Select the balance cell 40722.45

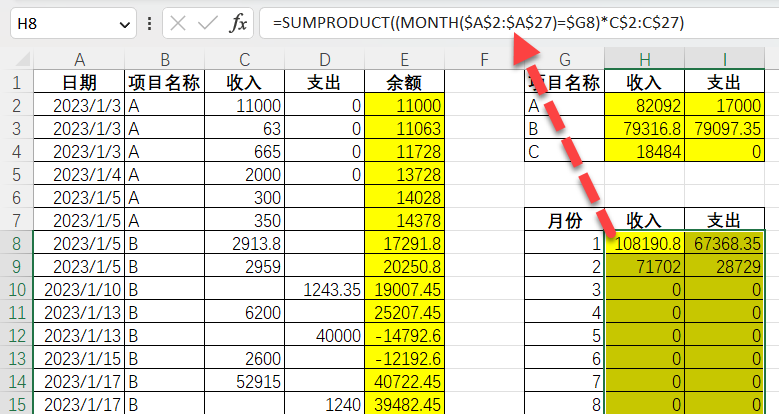point(404,382)
